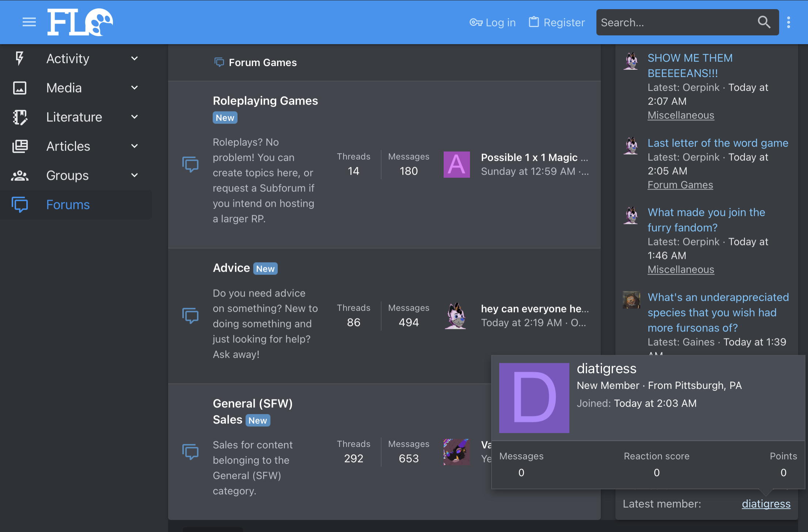The height and width of the screenshot is (532, 808).
Task: Click Sales threads count '292'
Action: [353, 459]
